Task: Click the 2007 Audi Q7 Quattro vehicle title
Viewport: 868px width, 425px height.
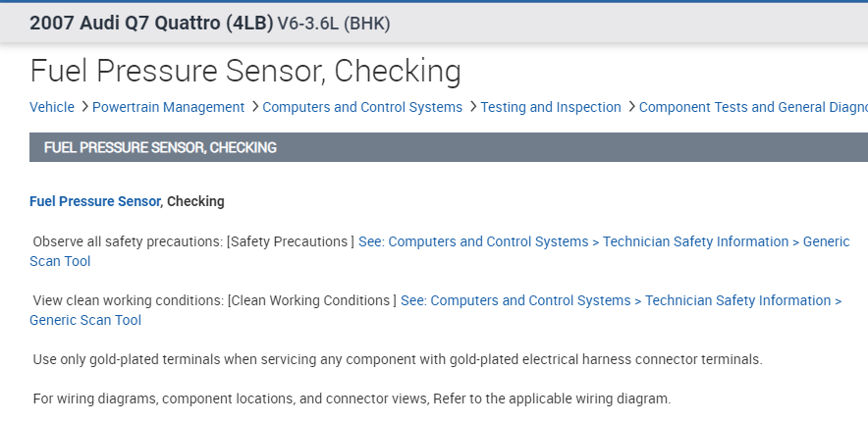Action: pos(151,23)
